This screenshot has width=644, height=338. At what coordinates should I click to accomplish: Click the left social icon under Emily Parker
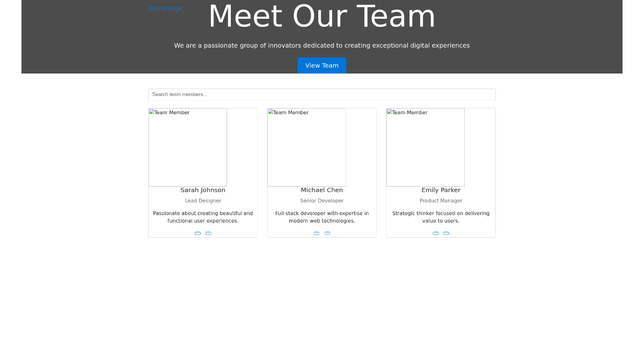point(435,233)
